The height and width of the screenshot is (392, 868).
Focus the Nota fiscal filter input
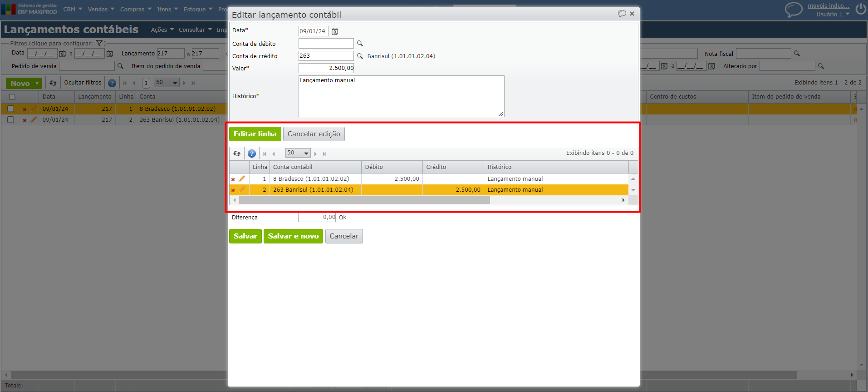[763, 54]
